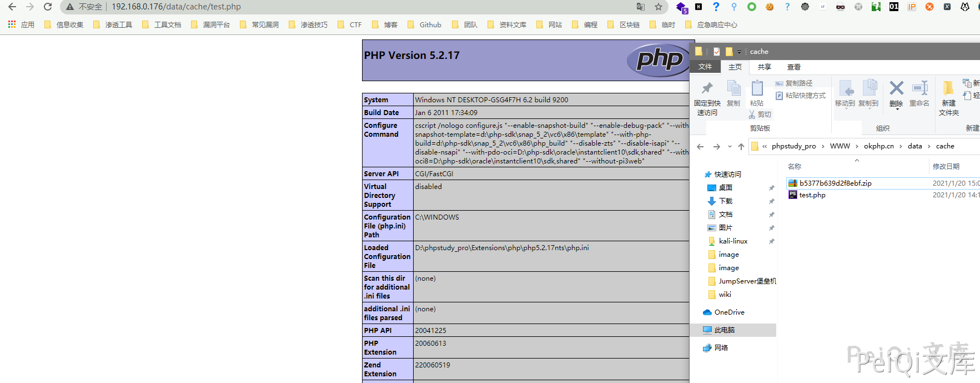Bookmark this page with the star icon
The height and width of the screenshot is (383, 980).
point(659,7)
